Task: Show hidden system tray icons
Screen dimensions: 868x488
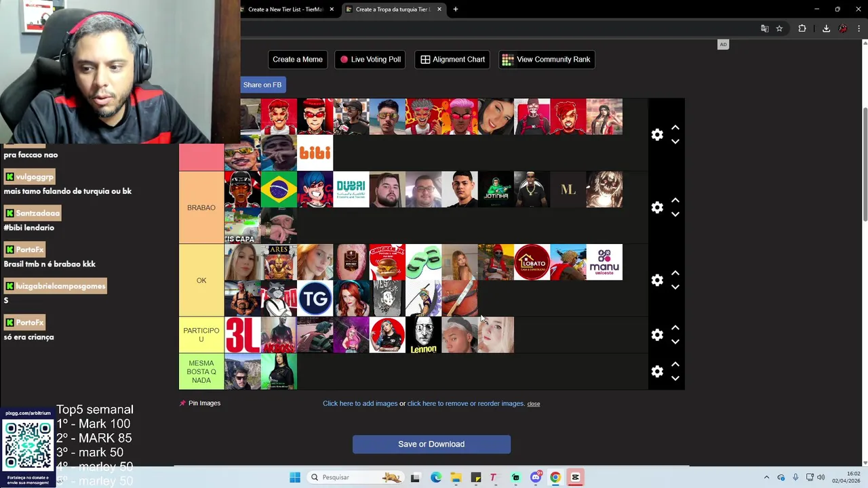Action: pyautogui.click(x=767, y=477)
